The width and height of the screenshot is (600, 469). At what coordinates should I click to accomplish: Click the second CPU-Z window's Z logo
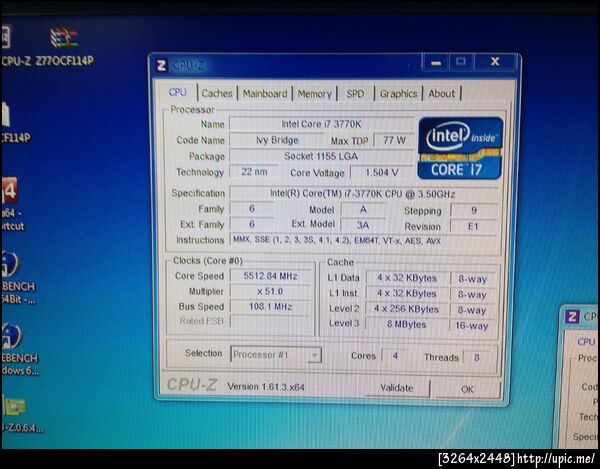pyautogui.click(x=572, y=316)
